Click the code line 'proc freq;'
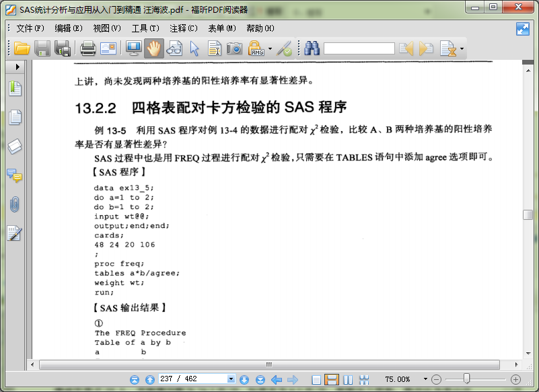The height and width of the screenshot is (392, 539). pos(119,264)
